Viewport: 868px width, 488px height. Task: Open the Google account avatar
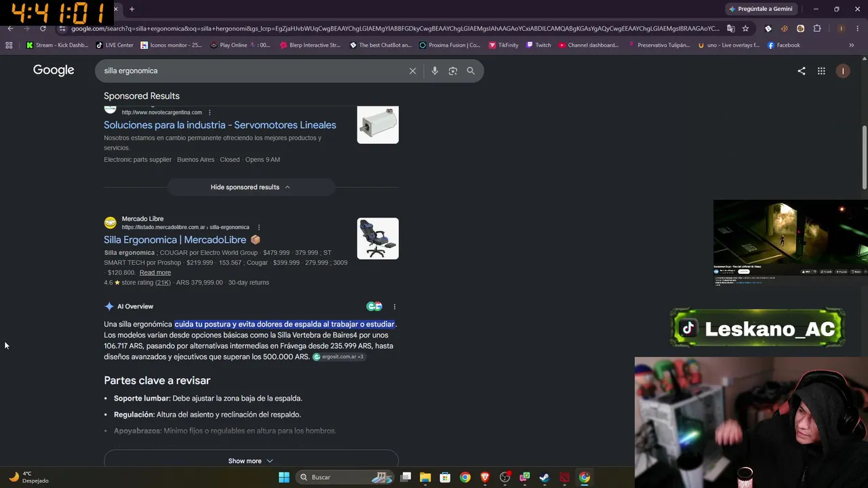click(x=843, y=70)
